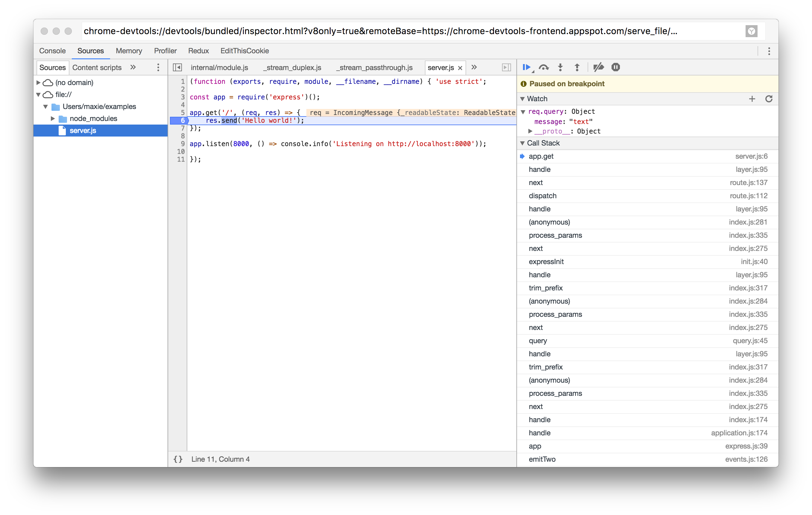Hide the file navigator sidebar
This screenshot has height=515, width=812.
tap(177, 67)
